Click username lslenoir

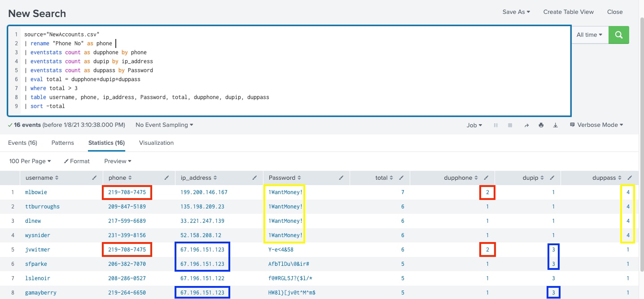pos(38,278)
